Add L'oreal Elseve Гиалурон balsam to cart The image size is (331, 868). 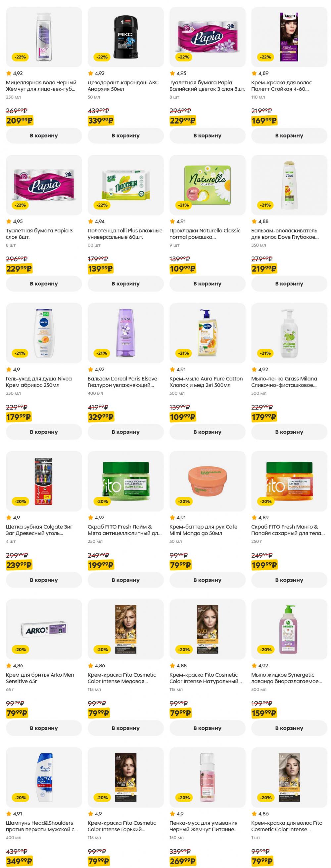[125, 432]
